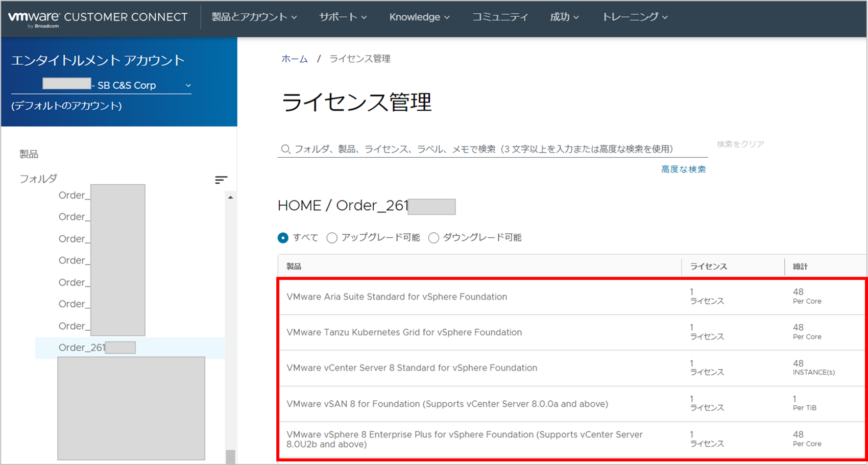This screenshot has height=465, width=868.
Task: Click the 48 Per Core value in vSphere 8 row
Action: click(807, 439)
